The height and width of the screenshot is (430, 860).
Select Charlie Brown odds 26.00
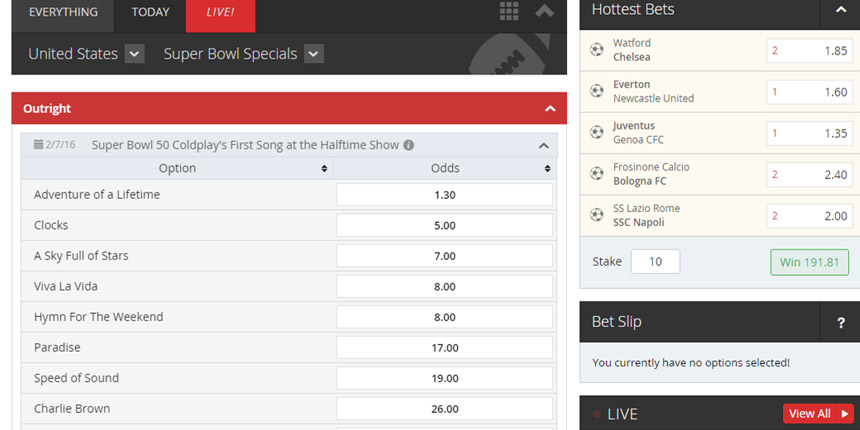(x=444, y=409)
